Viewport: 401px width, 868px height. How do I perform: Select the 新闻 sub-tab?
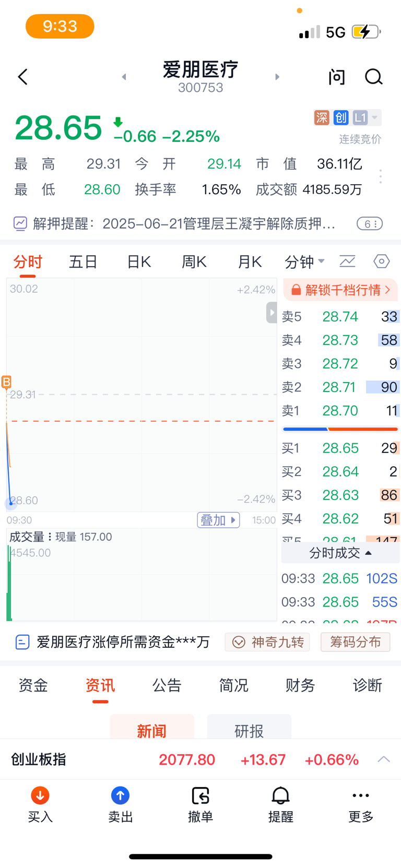[152, 728]
